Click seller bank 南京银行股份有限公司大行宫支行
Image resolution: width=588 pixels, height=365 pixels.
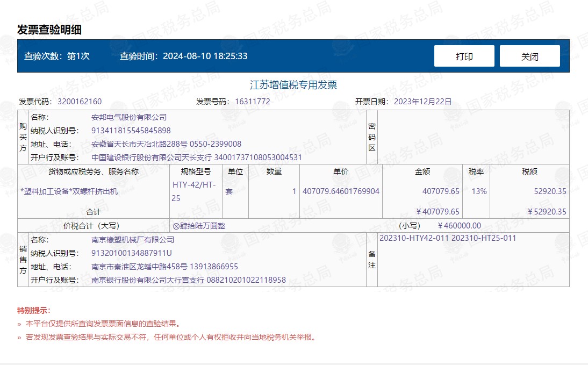(148, 280)
